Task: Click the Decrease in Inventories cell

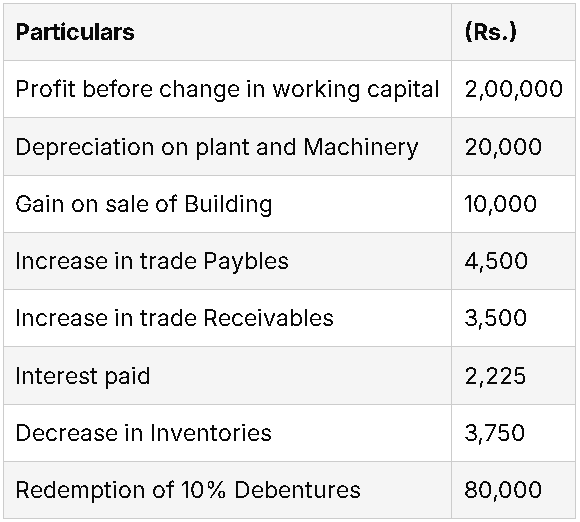Action: pyautogui.click(x=227, y=432)
